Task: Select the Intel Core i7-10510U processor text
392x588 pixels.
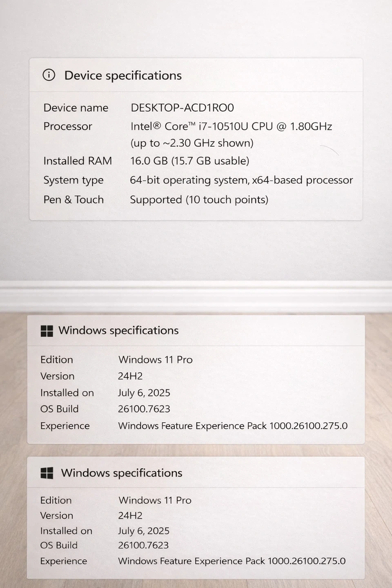Action: coord(231,127)
